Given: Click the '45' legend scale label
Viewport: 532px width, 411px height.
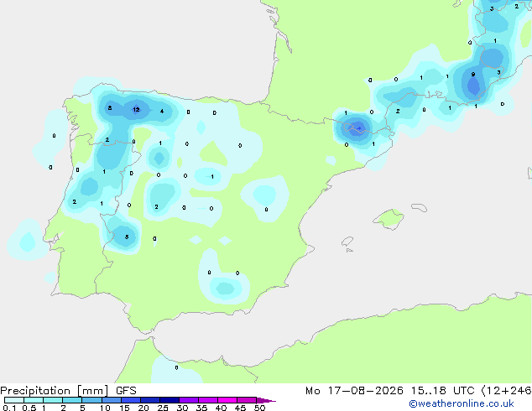Looking at the screenshot, I should tap(240, 408).
